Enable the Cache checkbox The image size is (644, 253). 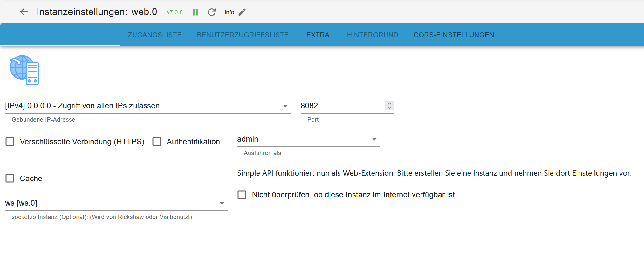[10, 178]
